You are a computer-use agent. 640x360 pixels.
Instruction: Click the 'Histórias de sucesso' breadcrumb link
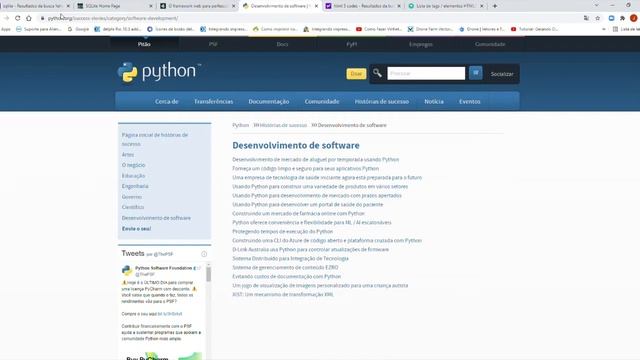(283, 125)
